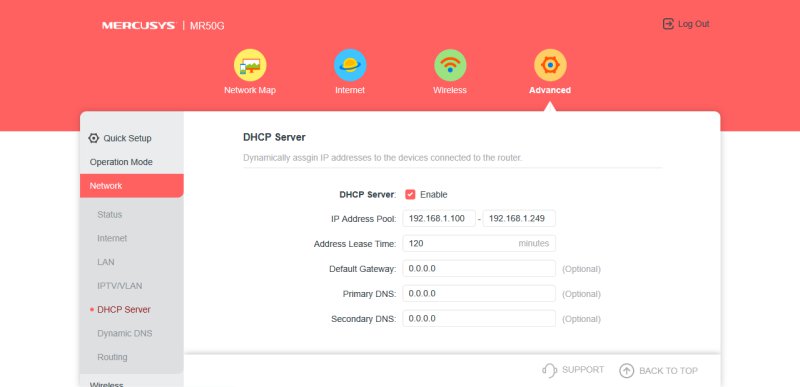Click (Optional) beside Default Gateway

[x=581, y=269]
